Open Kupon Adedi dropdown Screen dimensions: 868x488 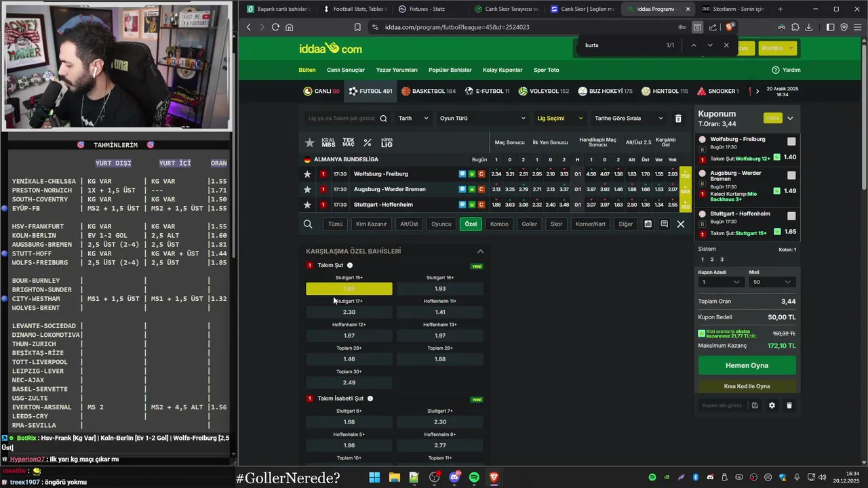pos(721,282)
